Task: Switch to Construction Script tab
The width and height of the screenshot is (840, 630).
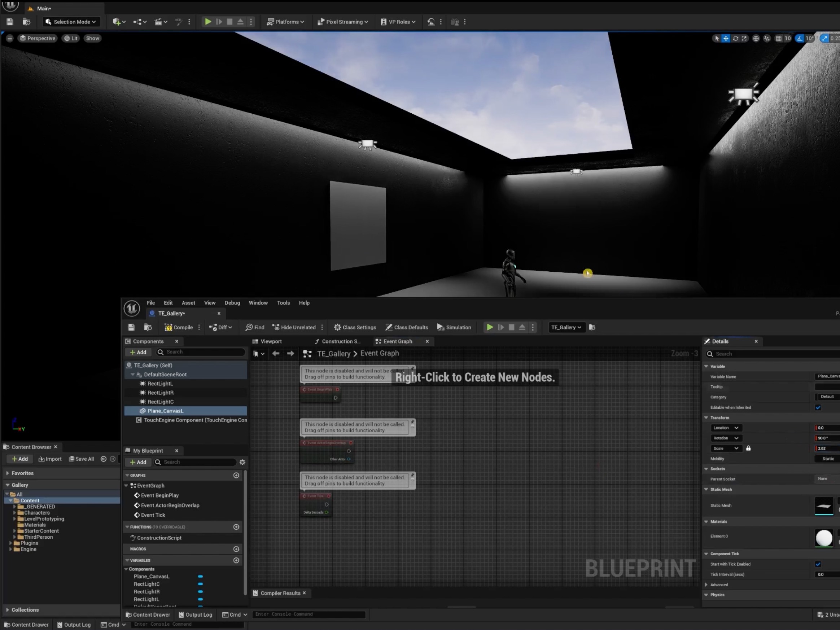Action: coord(337,341)
